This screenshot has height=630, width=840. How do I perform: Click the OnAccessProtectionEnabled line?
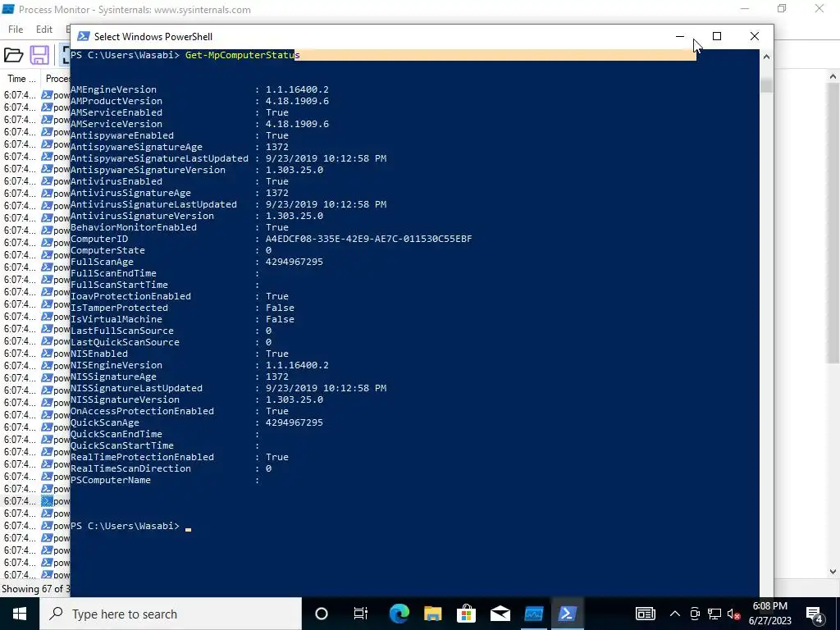(180, 412)
